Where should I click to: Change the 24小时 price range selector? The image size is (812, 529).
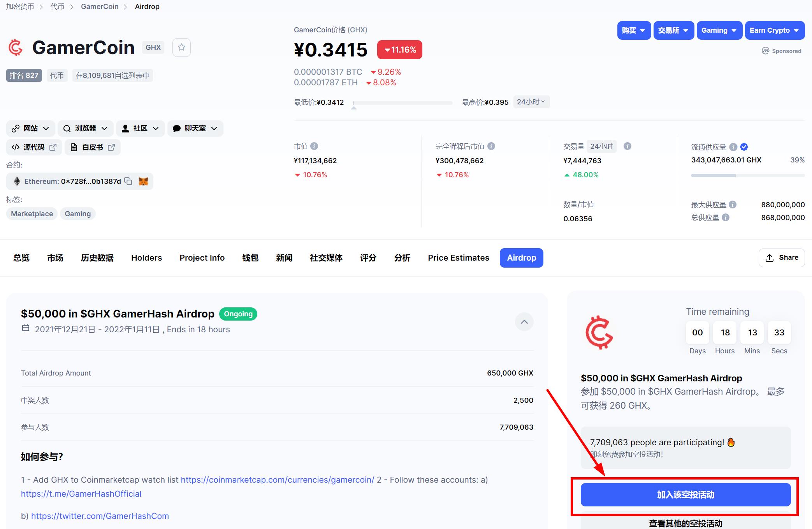pyautogui.click(x=531, y=102)
